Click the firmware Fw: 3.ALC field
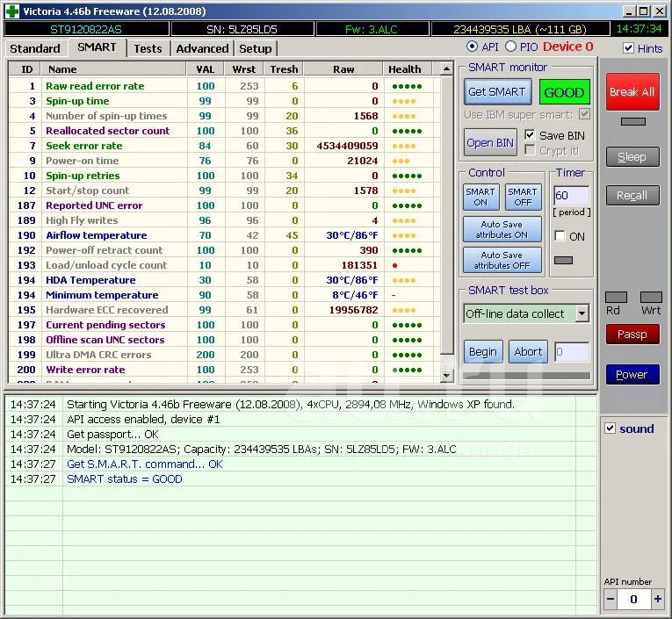 click(372, 29)
